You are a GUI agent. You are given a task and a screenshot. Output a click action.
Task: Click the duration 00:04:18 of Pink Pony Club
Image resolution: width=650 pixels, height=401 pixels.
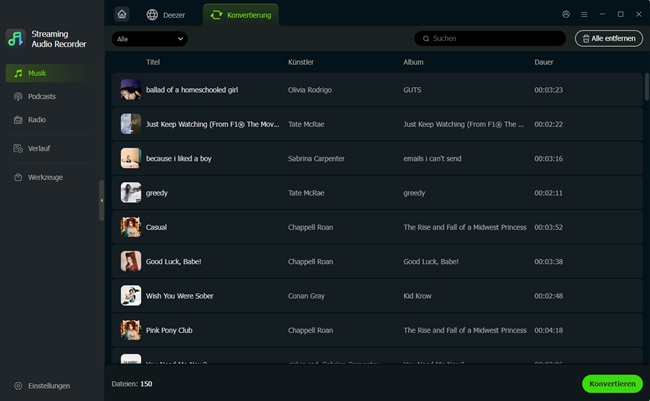(548, 331)
